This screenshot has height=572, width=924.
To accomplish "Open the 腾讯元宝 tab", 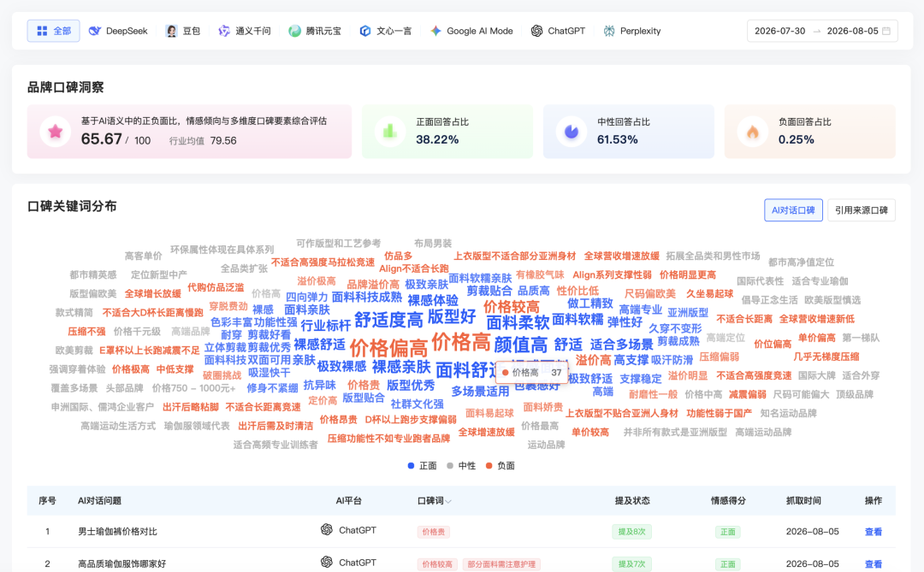I will (x=315, y=31).
